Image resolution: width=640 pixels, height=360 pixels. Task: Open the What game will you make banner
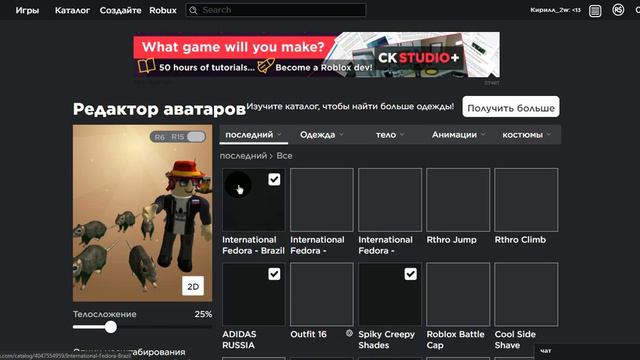(x=316, y=54)
